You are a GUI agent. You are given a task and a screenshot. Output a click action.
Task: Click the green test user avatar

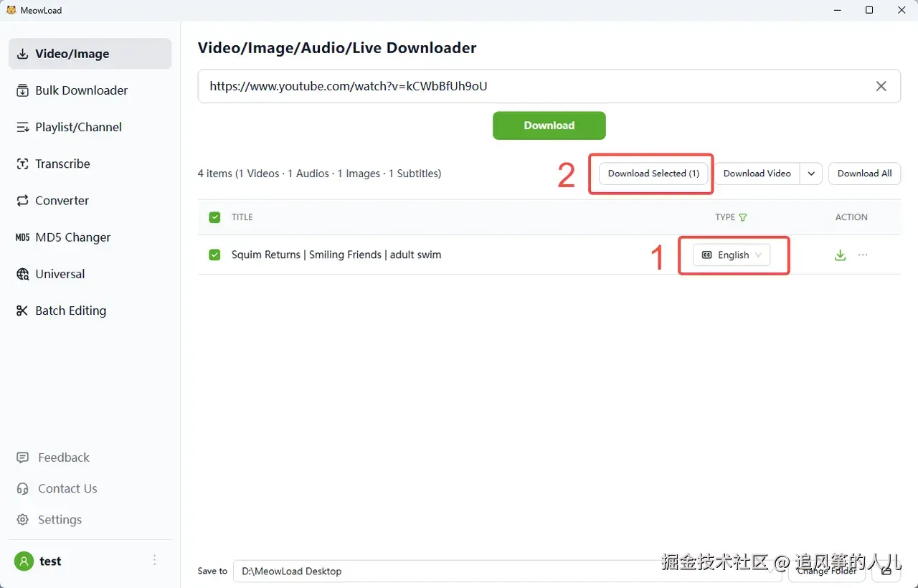click(24, 561)
